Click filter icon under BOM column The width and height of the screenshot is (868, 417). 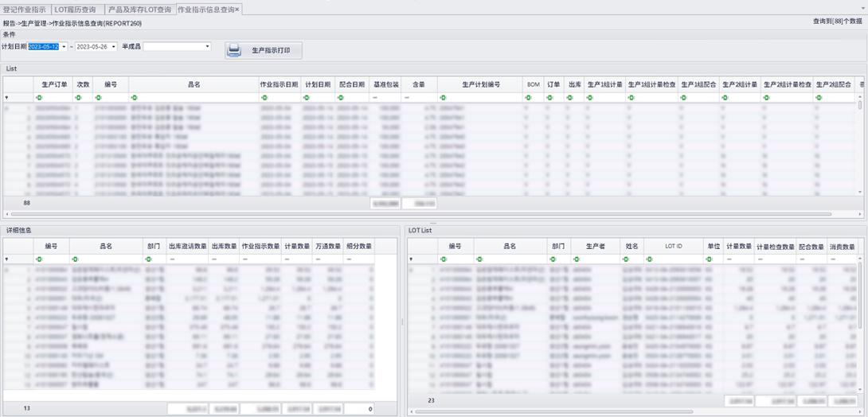tap(527, 98)
